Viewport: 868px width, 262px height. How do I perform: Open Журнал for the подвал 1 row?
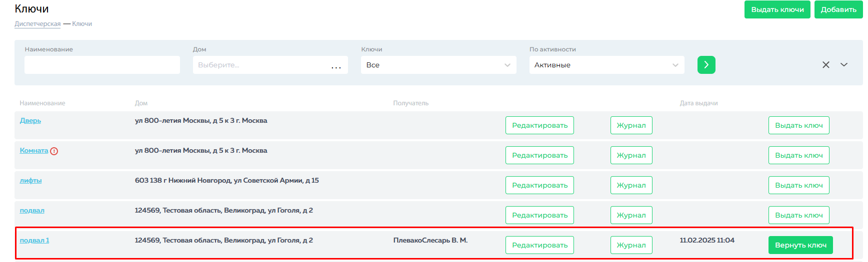click(631, 245)
